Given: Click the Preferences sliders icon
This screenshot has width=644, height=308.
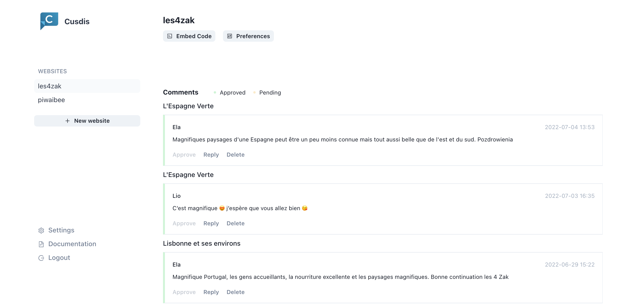Looking at the screenshot, I should [230, 36].
